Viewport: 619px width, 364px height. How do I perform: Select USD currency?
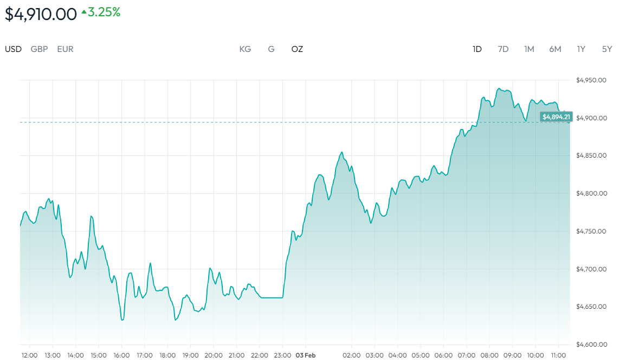click(x=14, y=49)
